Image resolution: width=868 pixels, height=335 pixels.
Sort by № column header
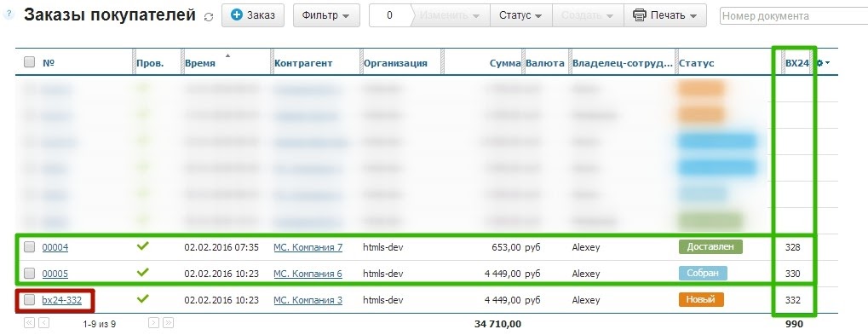(49, 63)
